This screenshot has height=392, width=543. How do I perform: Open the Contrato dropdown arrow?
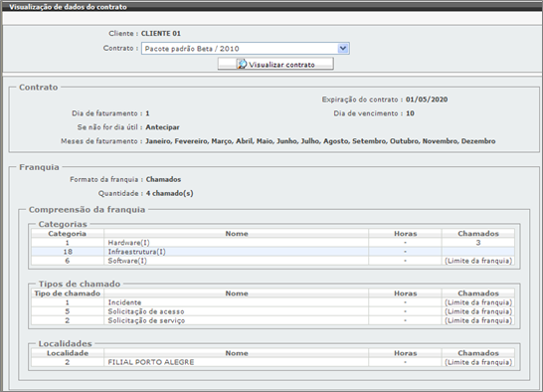click(343, 48)
